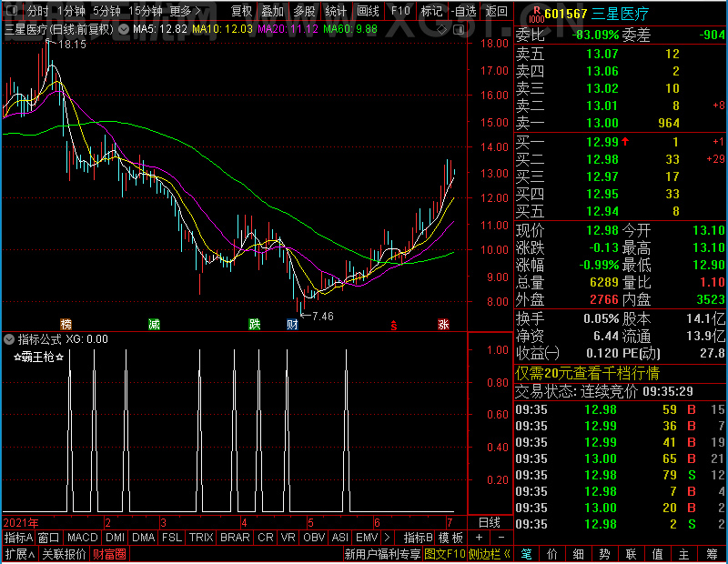The image size is (728, 564).
Task: Select 指标B indicator group
Action: coord(419,538)
